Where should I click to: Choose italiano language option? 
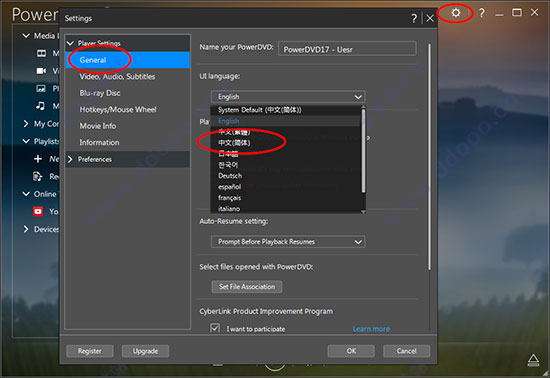pos(286,209)
